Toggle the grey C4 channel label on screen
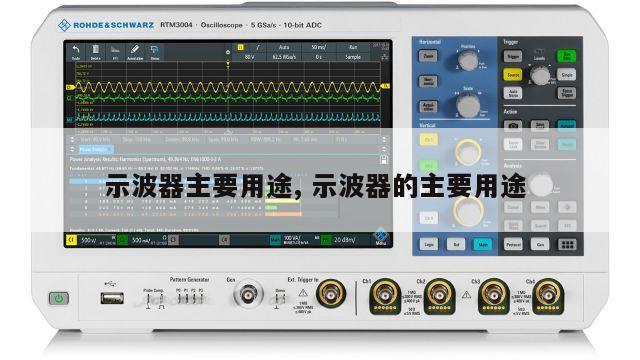 [224, 240]
